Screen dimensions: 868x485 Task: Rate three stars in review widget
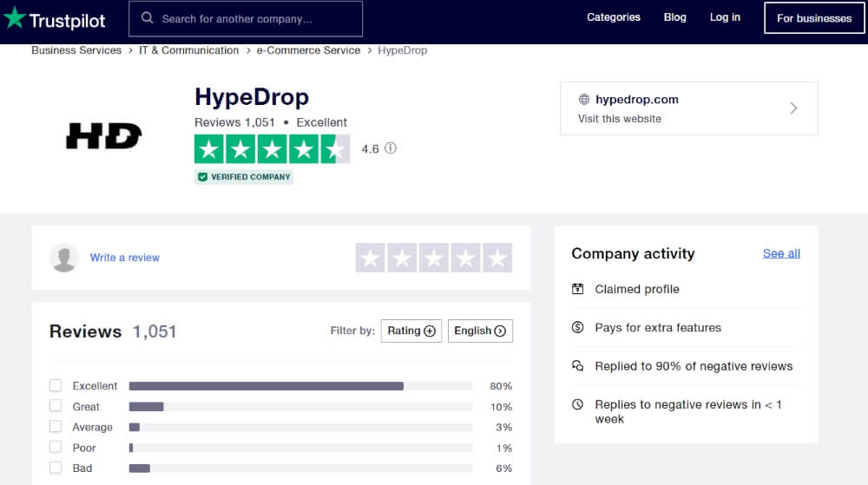coord(433,258)
